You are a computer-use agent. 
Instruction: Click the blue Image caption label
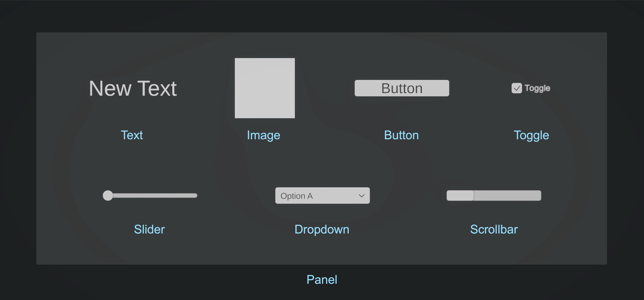tap(263, 135)
